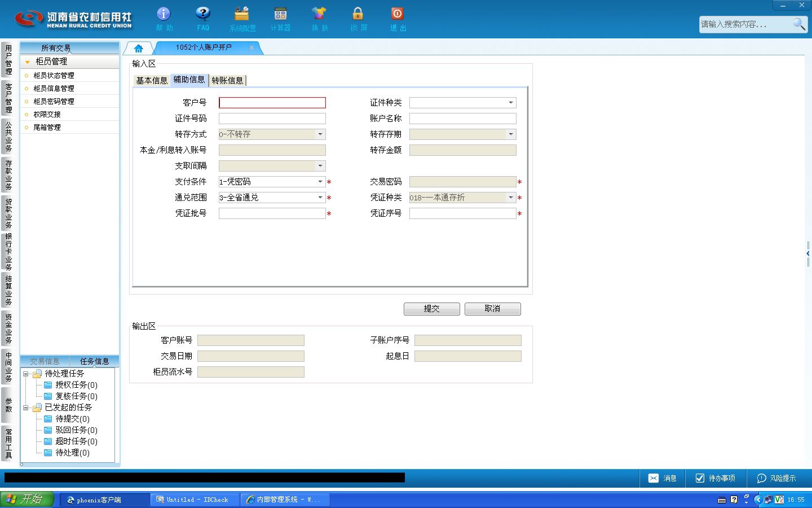Switch to the 交易信息 panel tab
Screen dimensions: 812x508
[45, 361]
